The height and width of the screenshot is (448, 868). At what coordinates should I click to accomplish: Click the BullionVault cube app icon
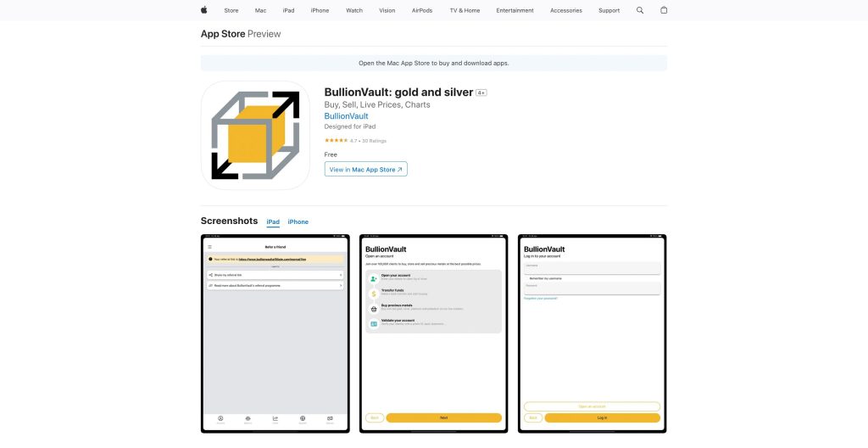point(255,136)
